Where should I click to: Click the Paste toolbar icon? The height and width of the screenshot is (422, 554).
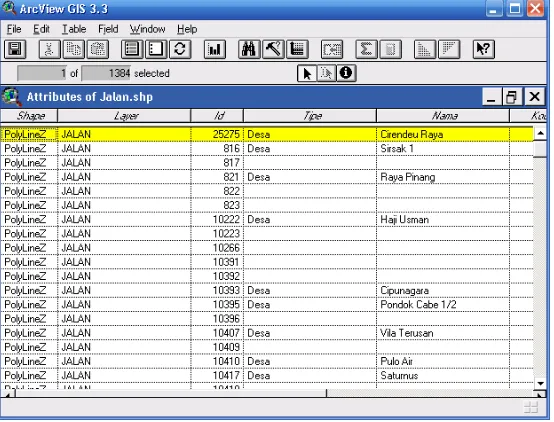click(98, 49)
